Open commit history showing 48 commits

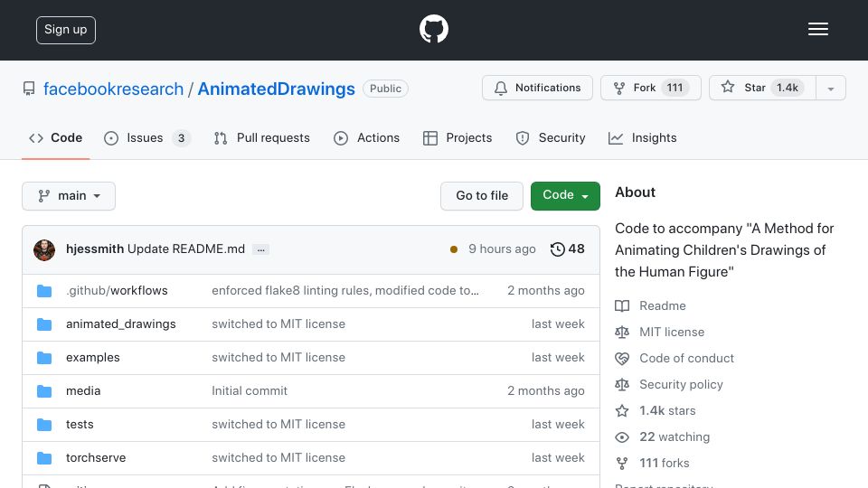click(x=568, y=249)
